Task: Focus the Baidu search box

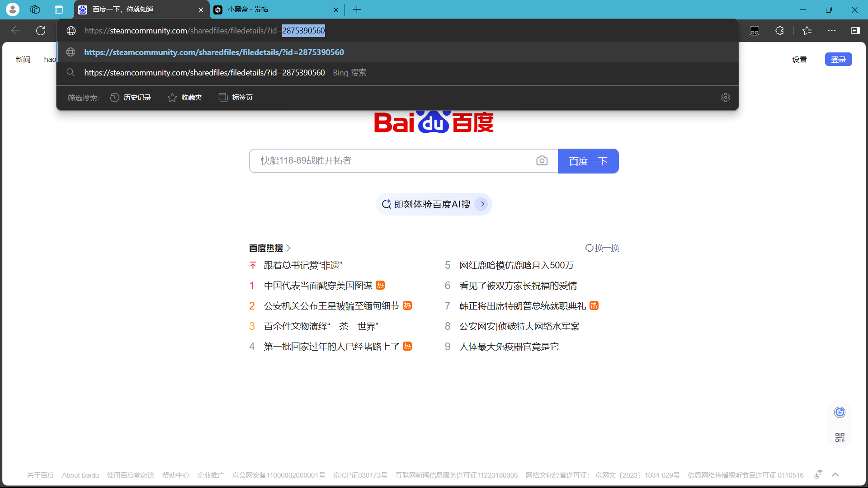Action: point(393,161)
